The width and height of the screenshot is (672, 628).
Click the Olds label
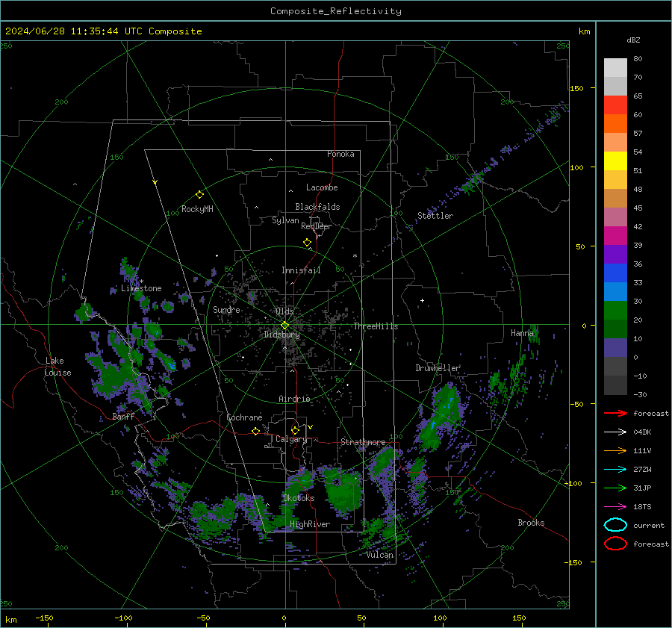point(284,311)
